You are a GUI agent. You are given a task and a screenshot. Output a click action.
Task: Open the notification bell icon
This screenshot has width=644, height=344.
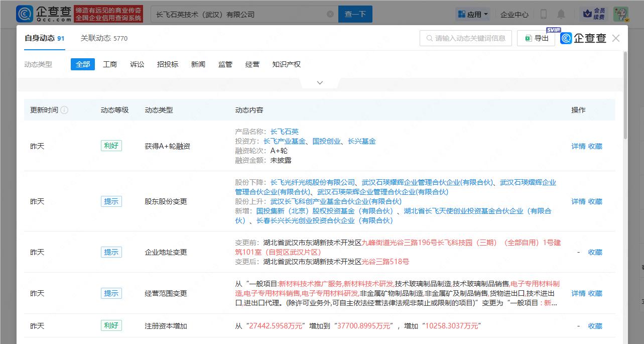click(561, 14)
